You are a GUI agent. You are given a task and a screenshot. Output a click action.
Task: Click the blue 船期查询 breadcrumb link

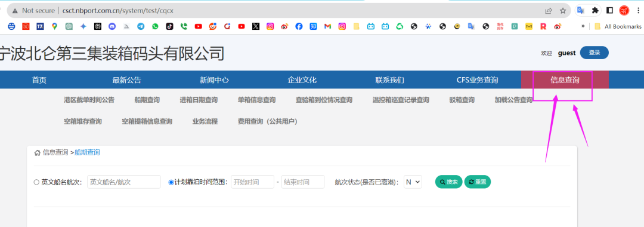pos(87,152)
